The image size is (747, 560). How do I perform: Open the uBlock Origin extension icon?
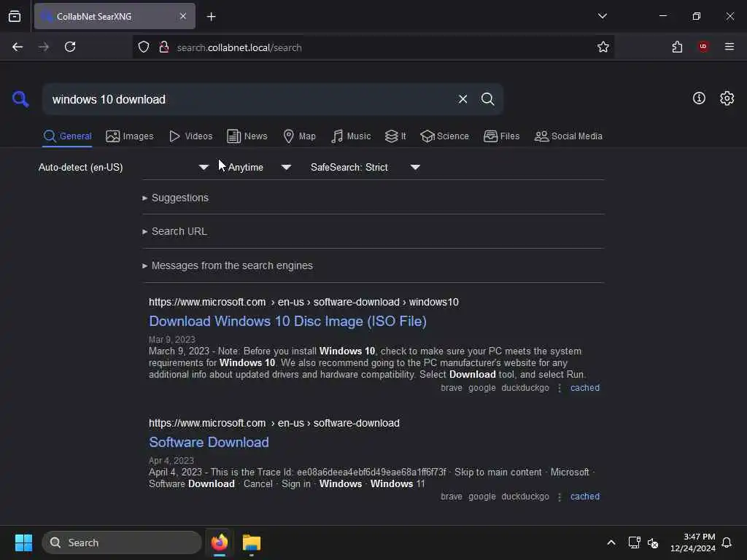coord(703,47)
